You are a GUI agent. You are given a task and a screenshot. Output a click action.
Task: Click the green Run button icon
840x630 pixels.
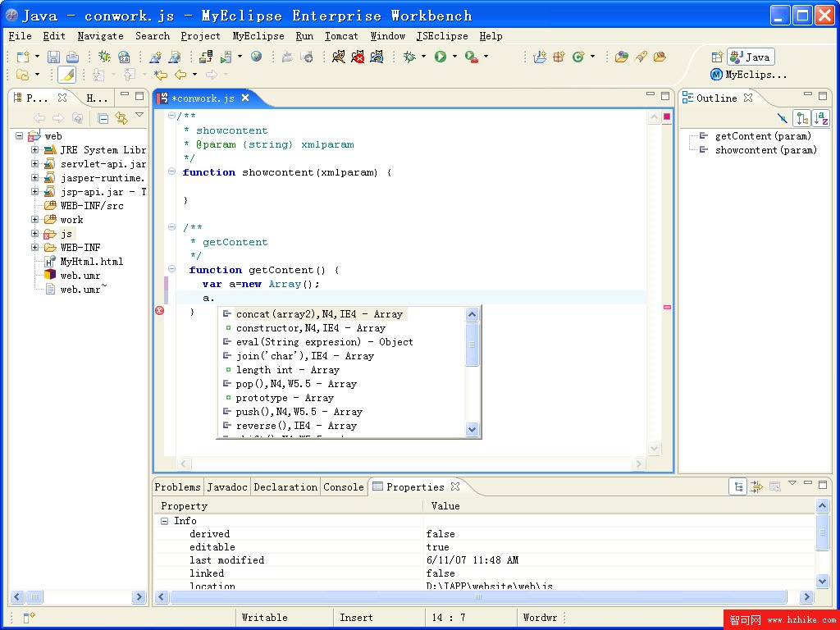point(441,57)
